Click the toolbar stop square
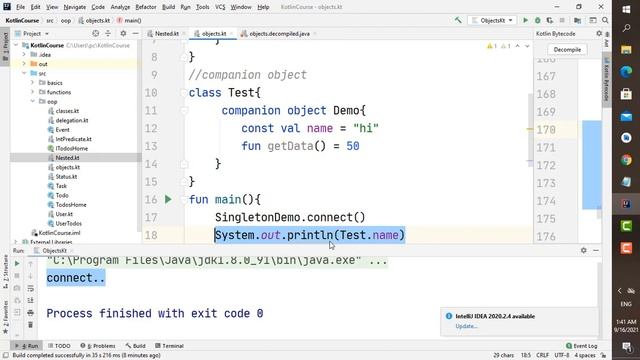 coord(562,20)
